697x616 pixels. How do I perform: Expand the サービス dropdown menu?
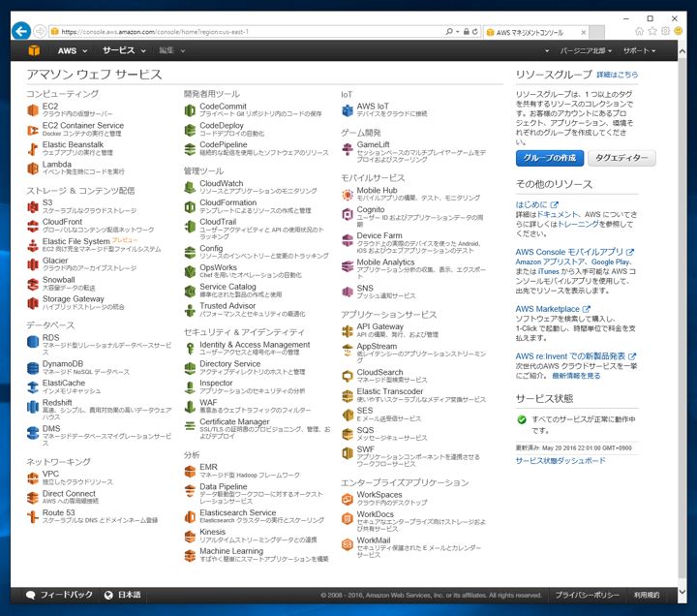tap(124, 50)
